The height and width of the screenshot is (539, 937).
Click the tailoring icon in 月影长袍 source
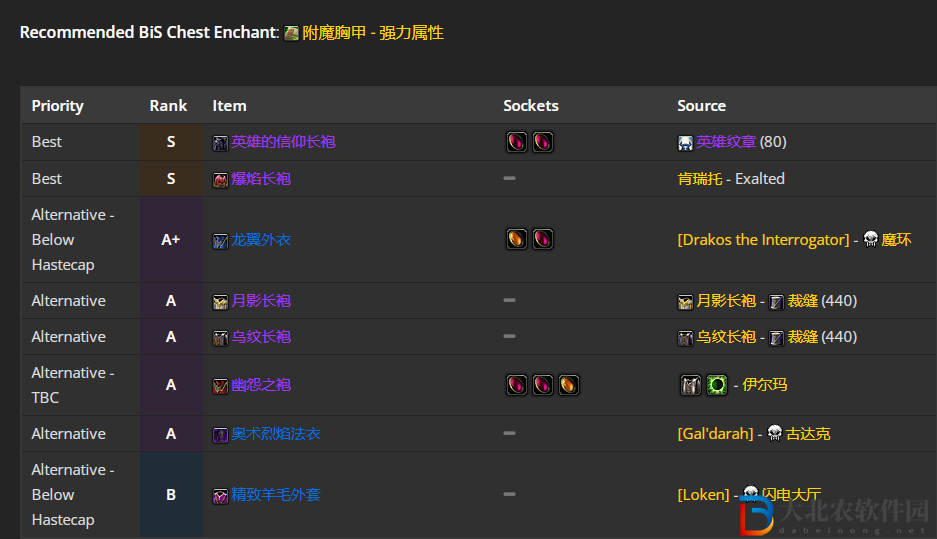[x=776, y=302]
